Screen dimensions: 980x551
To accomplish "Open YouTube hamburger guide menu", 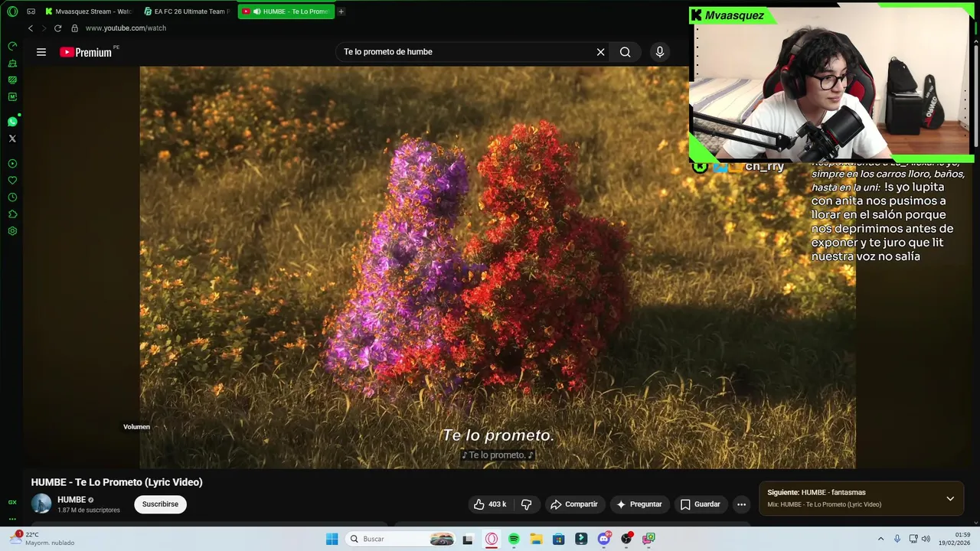I will click(x=41, y=52).
